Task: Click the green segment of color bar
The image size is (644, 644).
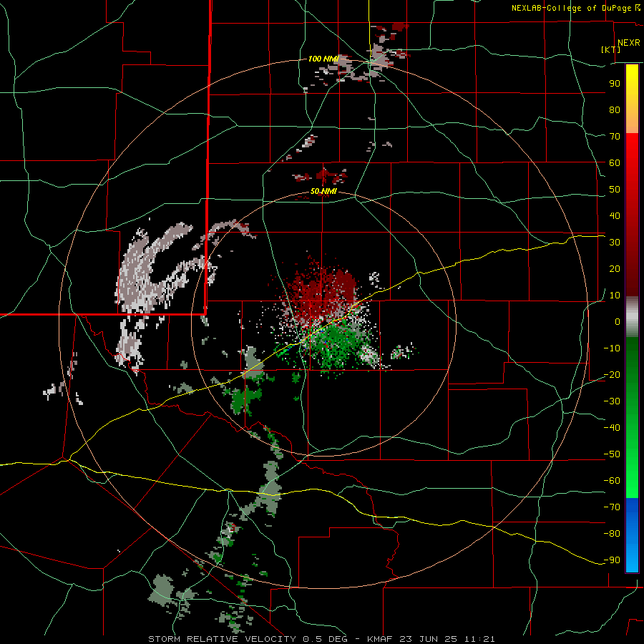Action: pos(632,418)
